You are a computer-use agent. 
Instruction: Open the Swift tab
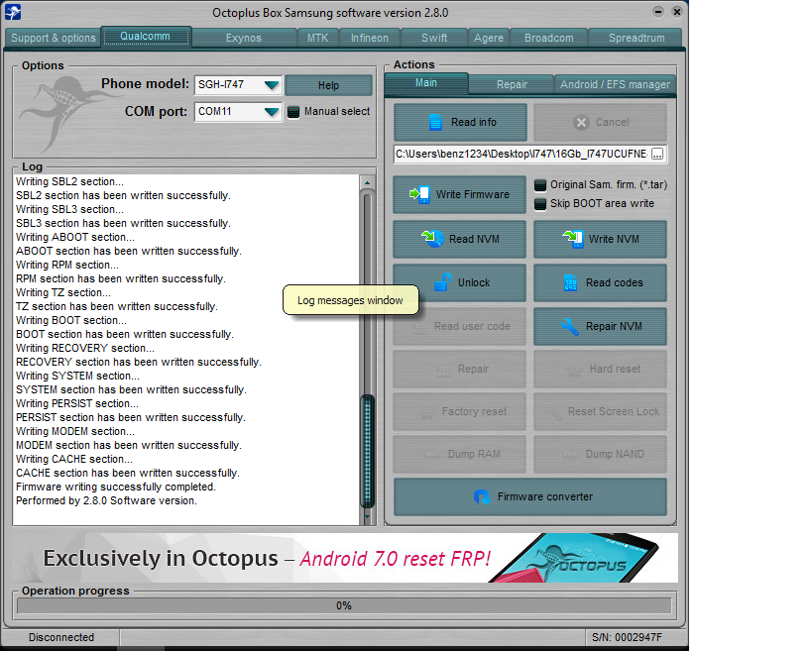click(x=434, y=38)
